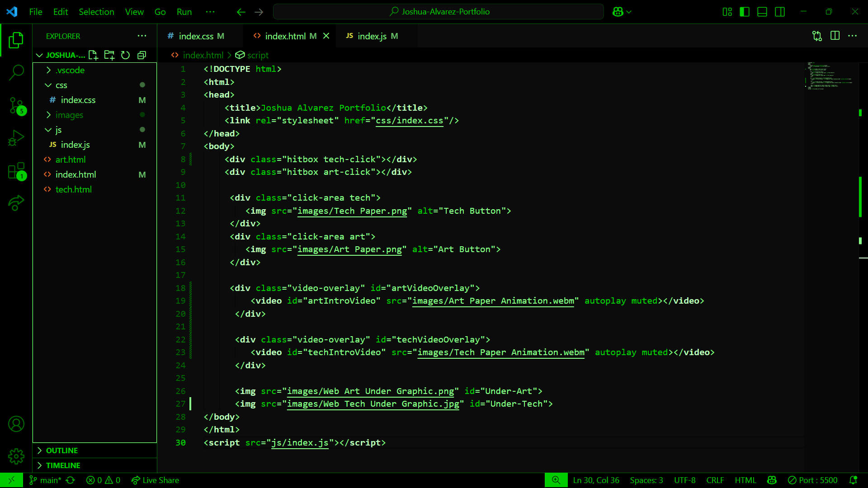Image resolution: width=868 pixels, height=488 pixels.
Task: Open the Go menu
Action: (x=160, y=12)
